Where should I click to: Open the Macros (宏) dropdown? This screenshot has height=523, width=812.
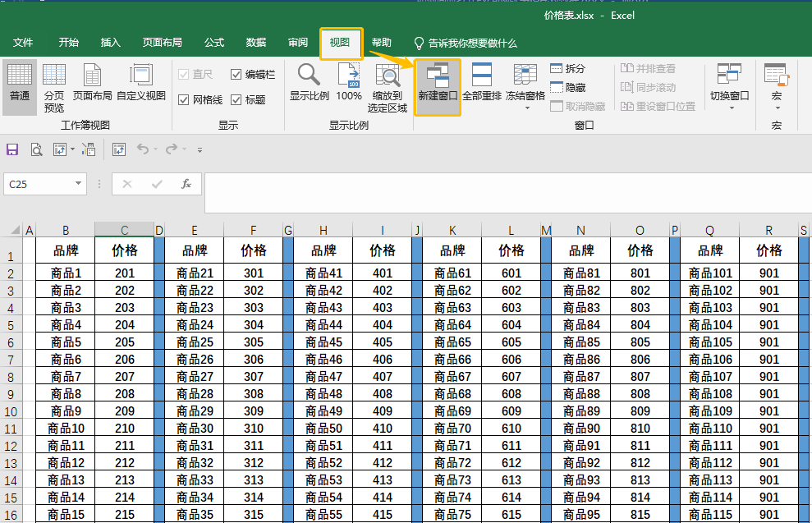[776, 85]
